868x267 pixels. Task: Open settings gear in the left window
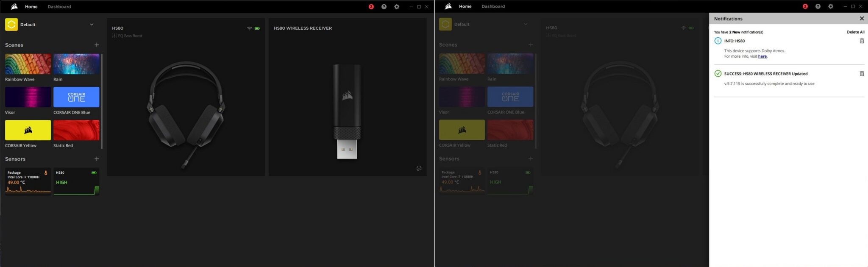pos(397,7)
